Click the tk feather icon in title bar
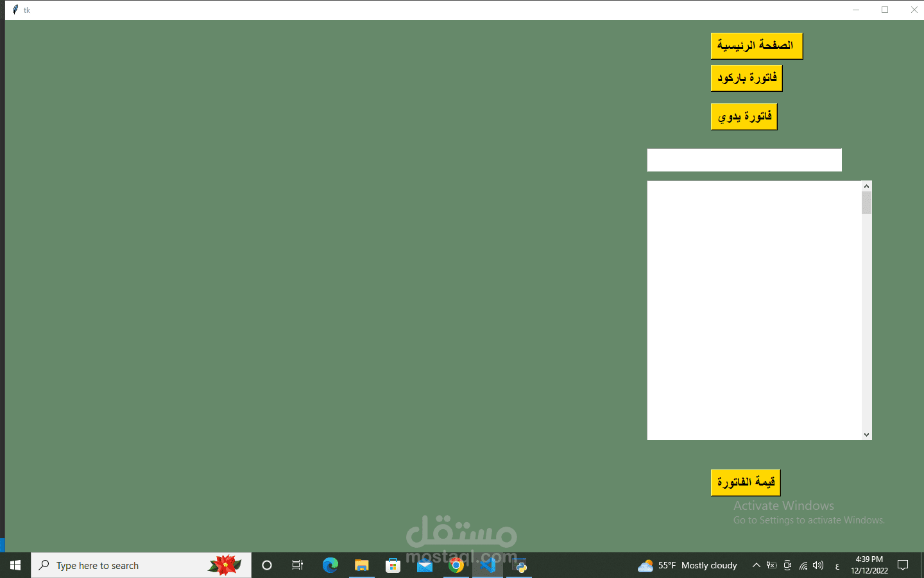The image size is (924, 578). coord(15,10)
